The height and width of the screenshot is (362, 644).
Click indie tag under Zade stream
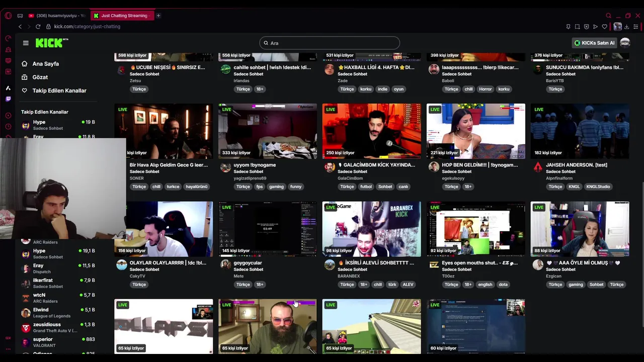click(383, 89)
